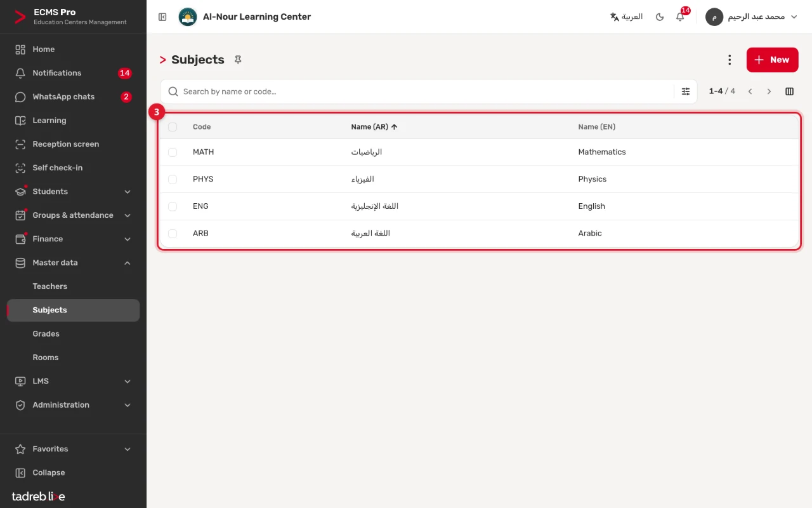The image size is (812, 508).
Task: Open Rooms under Master data
Action: pyautogui.click(x=73, y=358)
